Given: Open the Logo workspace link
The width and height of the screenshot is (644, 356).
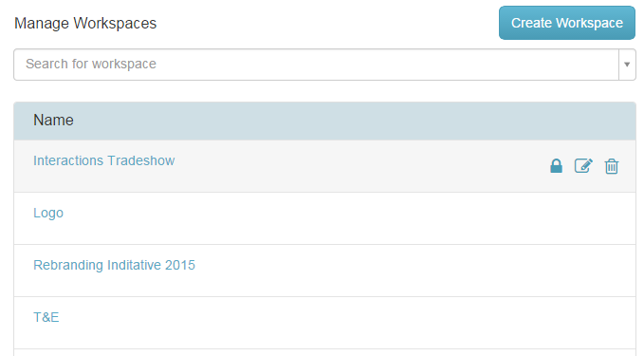Looking at the screenshot, I should 48,213.
